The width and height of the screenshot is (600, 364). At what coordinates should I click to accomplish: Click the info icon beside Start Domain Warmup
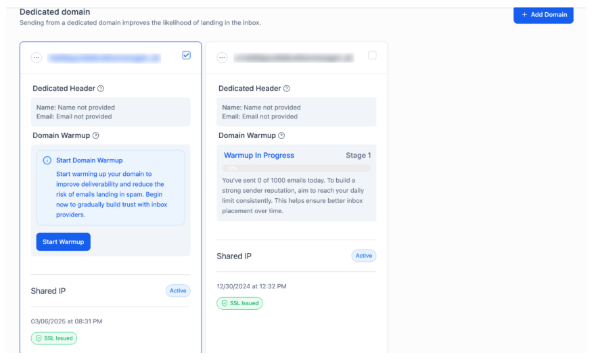click(x=47, y=160)
